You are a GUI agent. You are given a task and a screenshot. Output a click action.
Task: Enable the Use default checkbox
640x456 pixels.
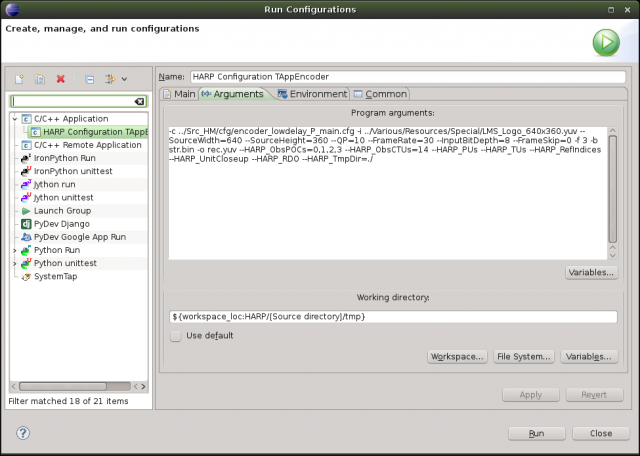[176, 335]
